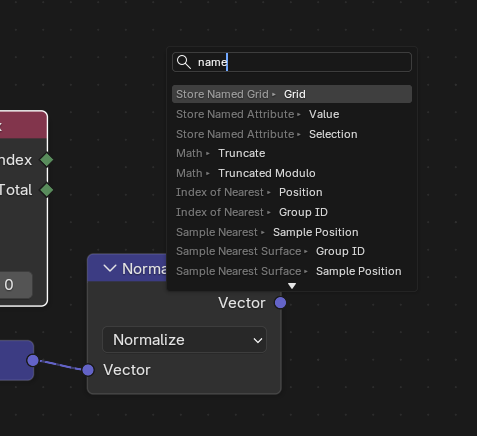Click the purple node's output socket
Viewport: 477px width, 436px height.
33,360
